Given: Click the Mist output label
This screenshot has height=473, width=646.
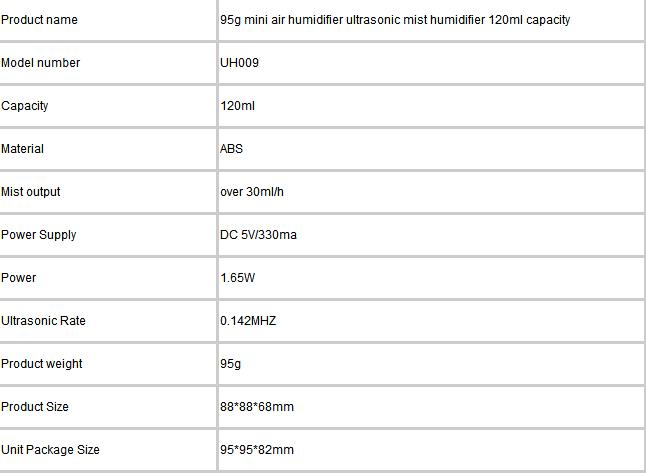Looking at the screenshot, I should point(30,192).
